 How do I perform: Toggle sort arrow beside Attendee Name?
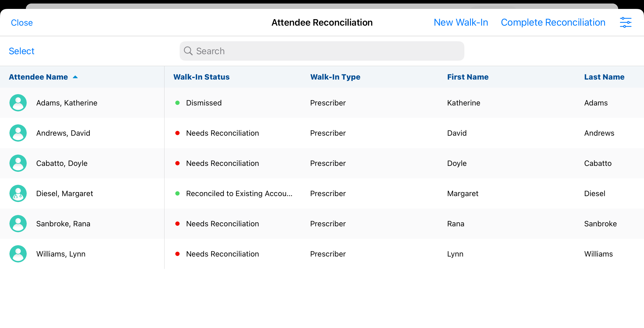tap(75, 77)
